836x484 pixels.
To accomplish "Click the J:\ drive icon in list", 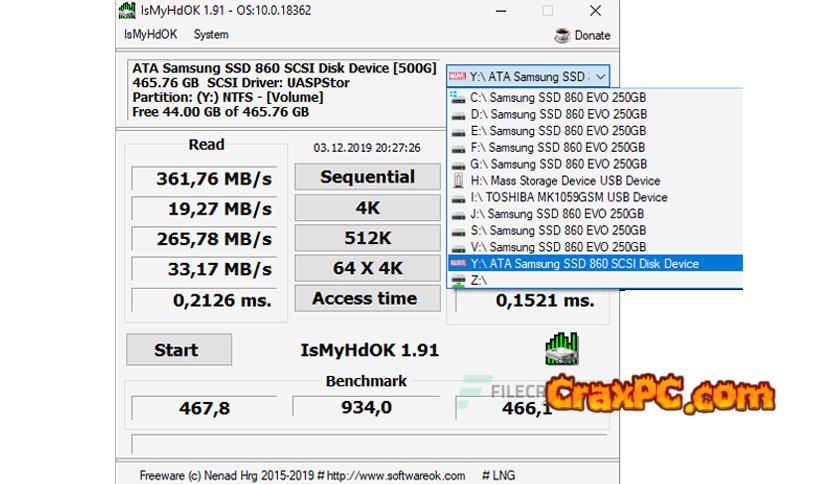I will point(458,215).
